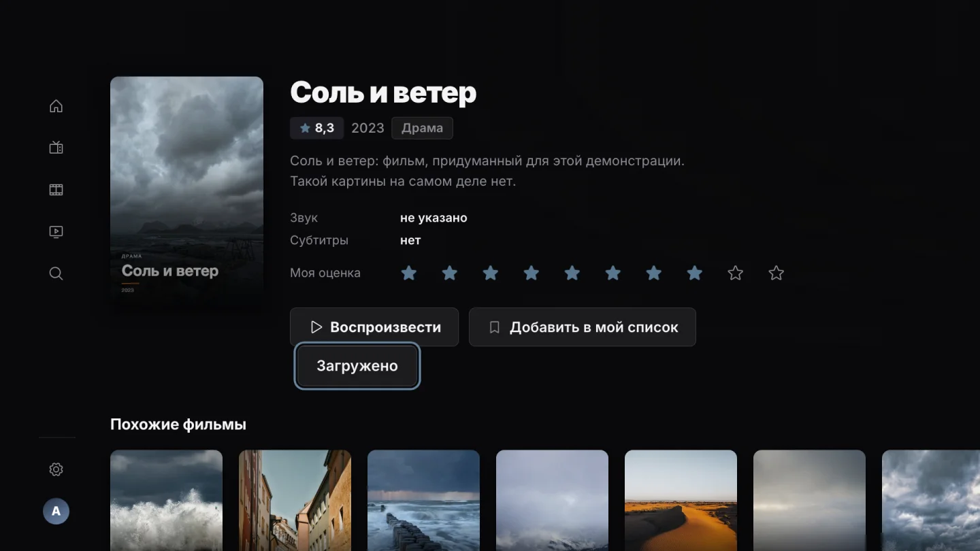Image resolution: width=980 pixels, height=551 pixels.
Task: Rate the film eight stars
Action: click(695, 273)
